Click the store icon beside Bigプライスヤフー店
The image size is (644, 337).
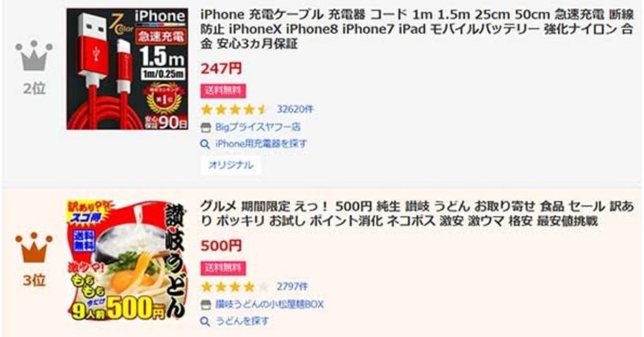click(205, 127)
